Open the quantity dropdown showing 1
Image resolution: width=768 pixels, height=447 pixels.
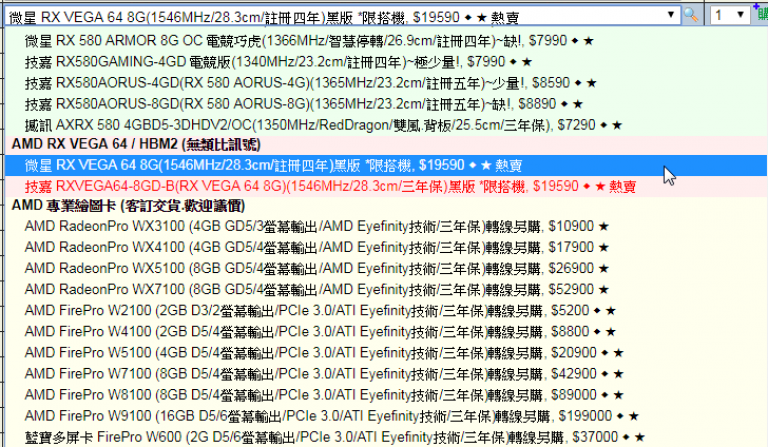(730, 15)
